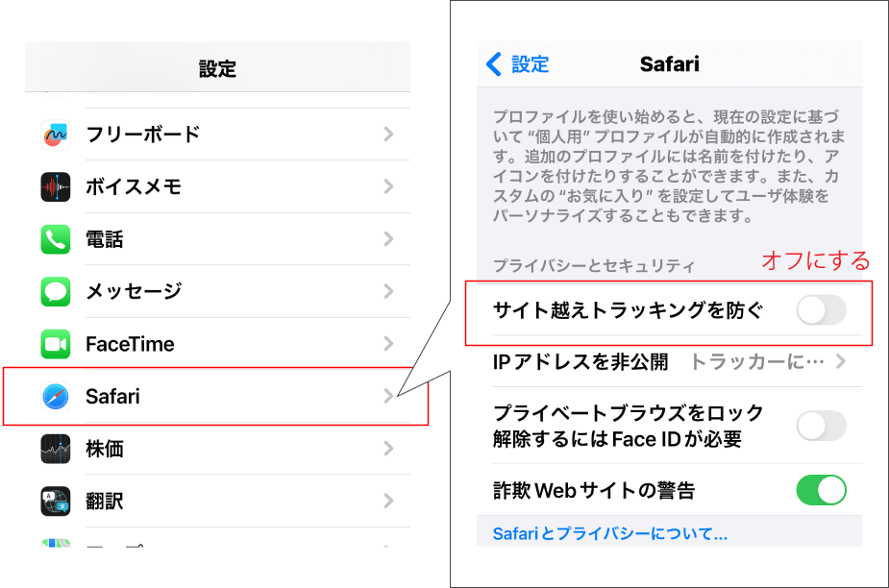Tap the Translate (翻訳) app icon
The height and width of the screenshot is (588, 889).
coord(56,502)
